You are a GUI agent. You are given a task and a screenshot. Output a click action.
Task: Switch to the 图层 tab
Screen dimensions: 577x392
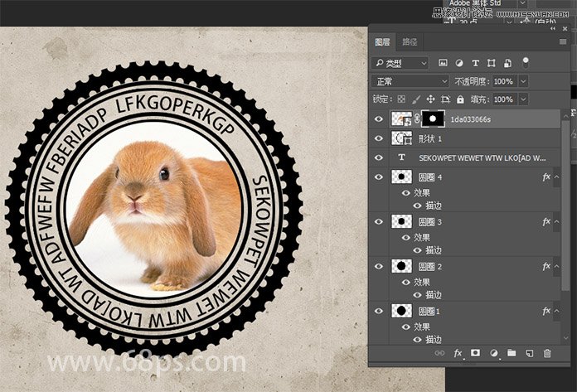382,42
